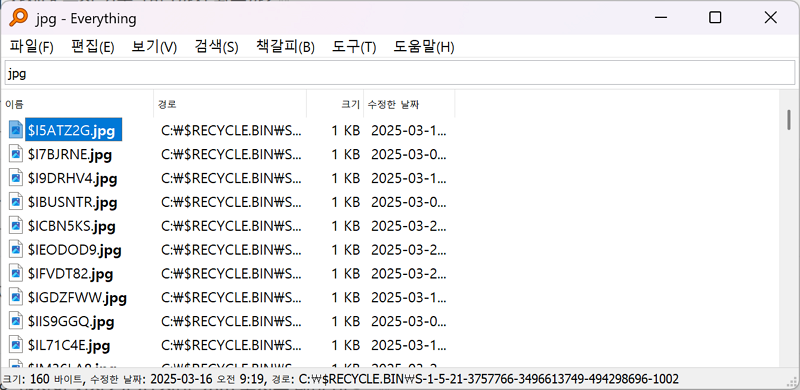The width and height of the screenshot is (800, 390).
Task: Select file name $IEODOD9.jpg
Action: 74,250
